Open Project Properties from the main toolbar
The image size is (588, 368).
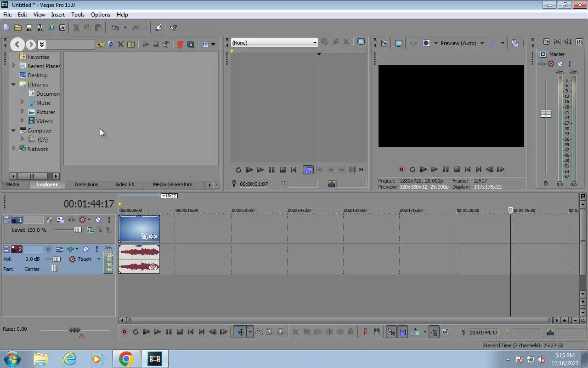62,28
